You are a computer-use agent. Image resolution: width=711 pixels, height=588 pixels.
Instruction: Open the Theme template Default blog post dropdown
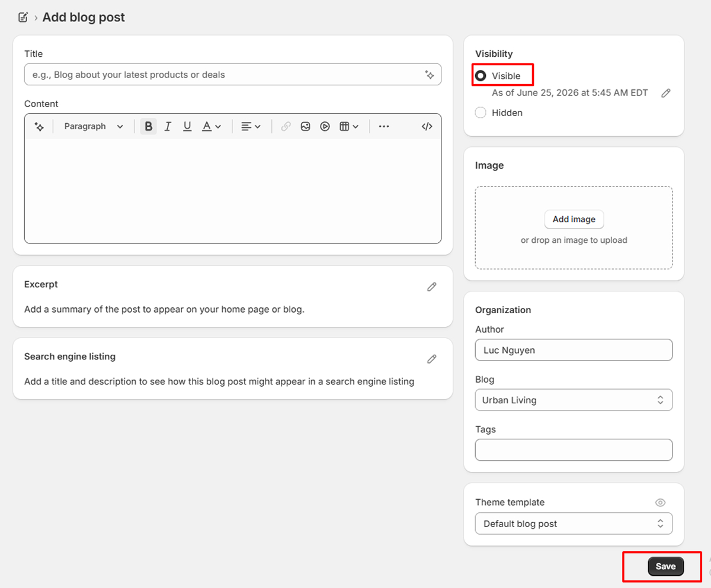574,523
